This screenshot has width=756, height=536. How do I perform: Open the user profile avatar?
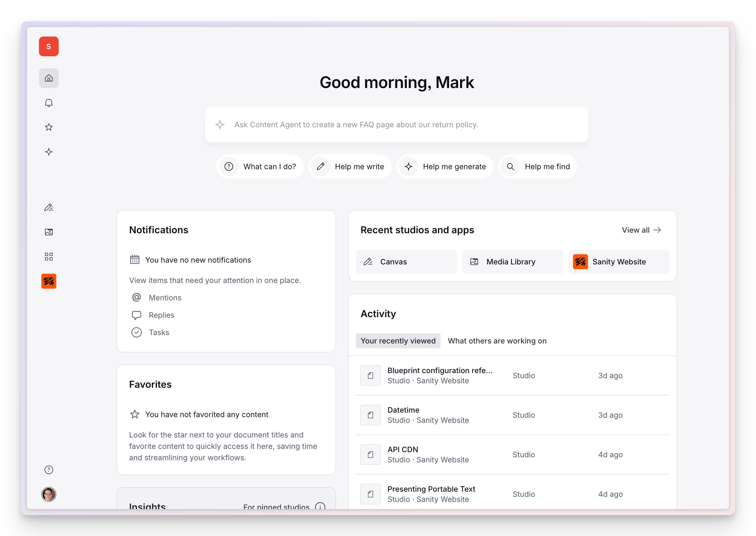[49, 494]
